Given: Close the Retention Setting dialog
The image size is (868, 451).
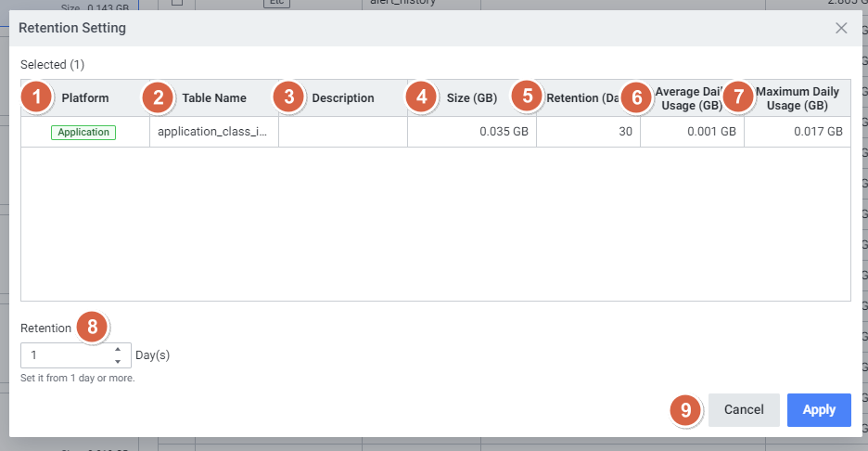Looking at the screenshot, I should coord(841,28).
